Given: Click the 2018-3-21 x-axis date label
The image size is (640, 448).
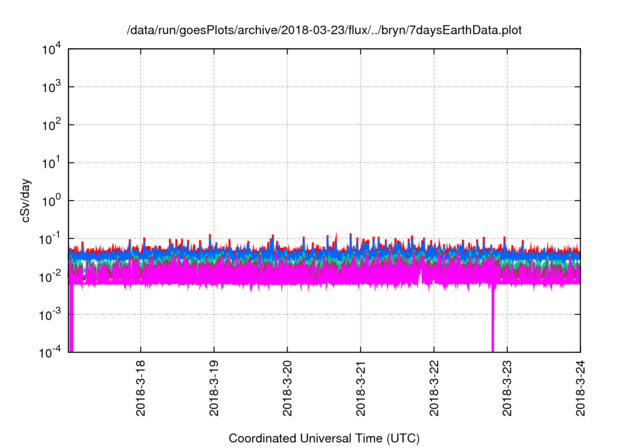Looking at the screenshot, I should click(x=360, y=388).
